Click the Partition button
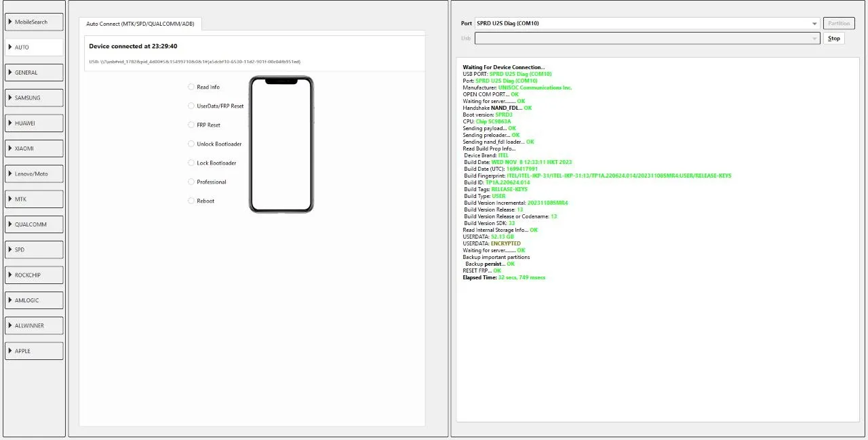 (x=839, y=23)
